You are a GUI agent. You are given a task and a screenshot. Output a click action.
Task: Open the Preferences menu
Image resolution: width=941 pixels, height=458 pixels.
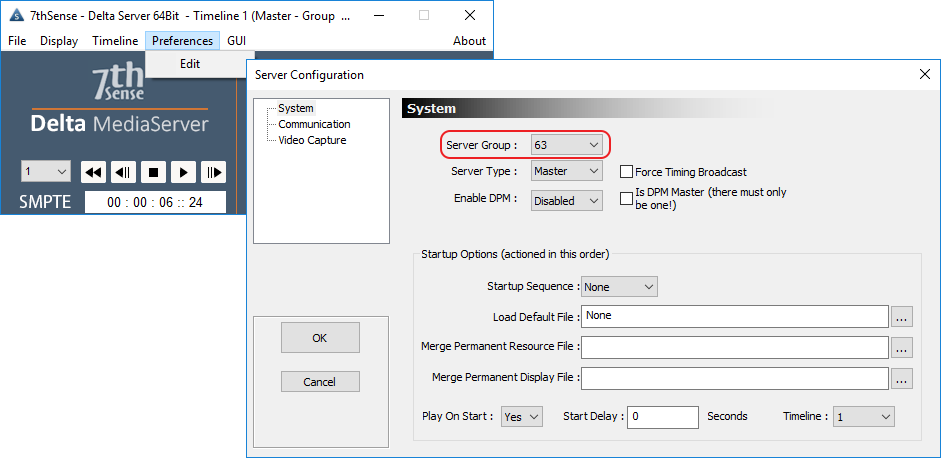182,41
